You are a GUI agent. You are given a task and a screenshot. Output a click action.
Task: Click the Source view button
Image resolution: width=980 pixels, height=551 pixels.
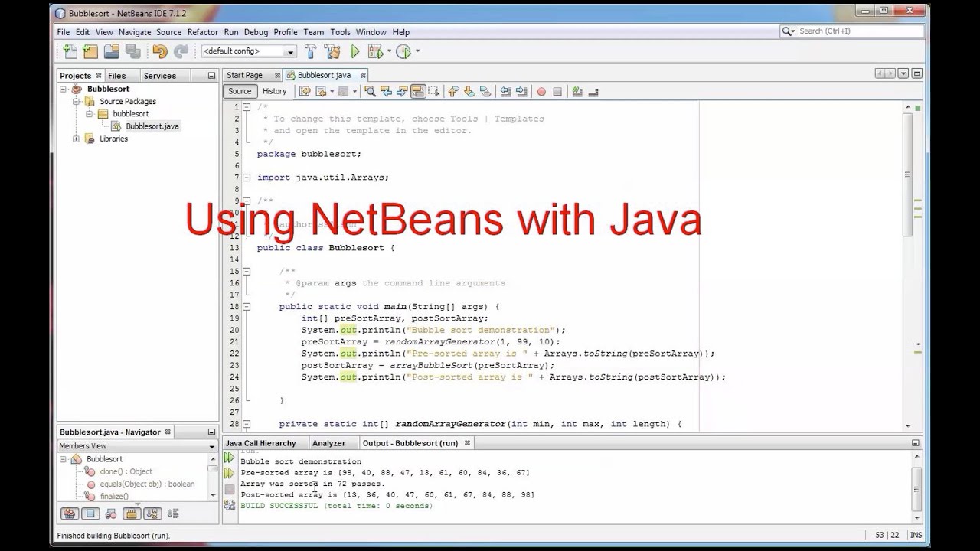tap(240, 91)
